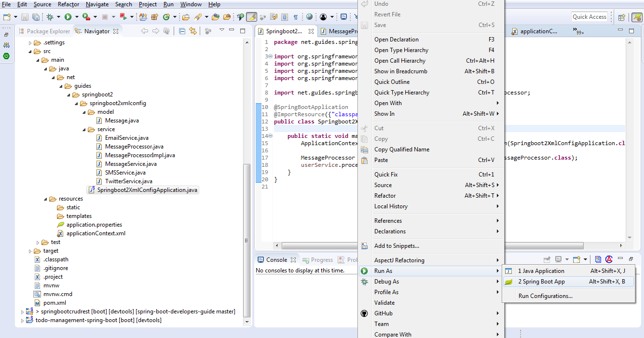Switch to applicationC... editor tab
This screenshot has width=644, height=338.
point(534,31)
